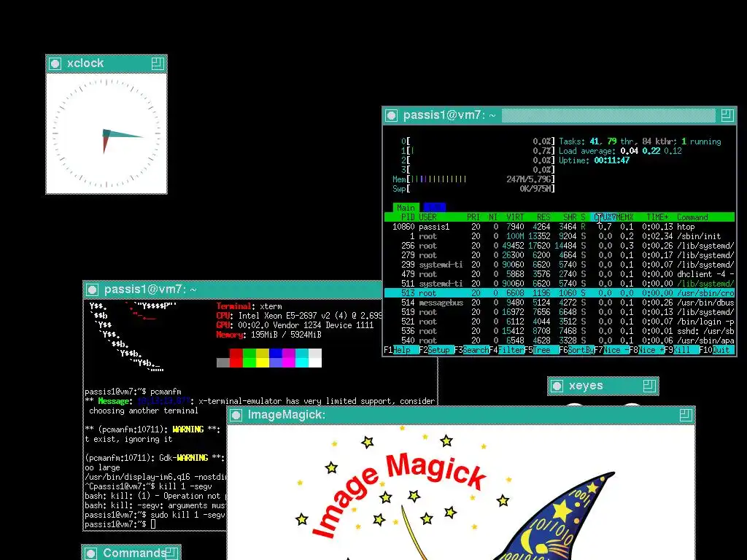747x560 pixels.
Task: Open F2 Setup in htop
Action: 438,350
